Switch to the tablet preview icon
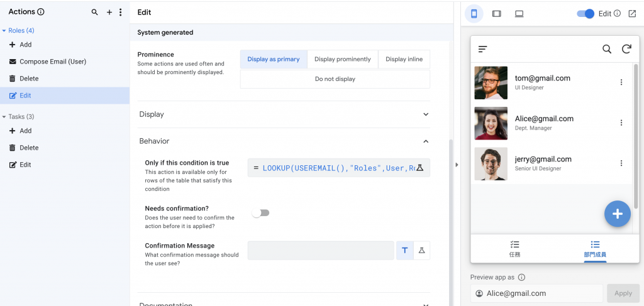 tap(497, 14)
